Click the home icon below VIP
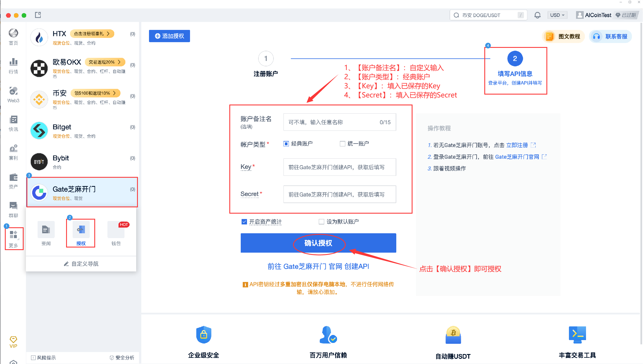The image size is (643, 364). [13, 362]
